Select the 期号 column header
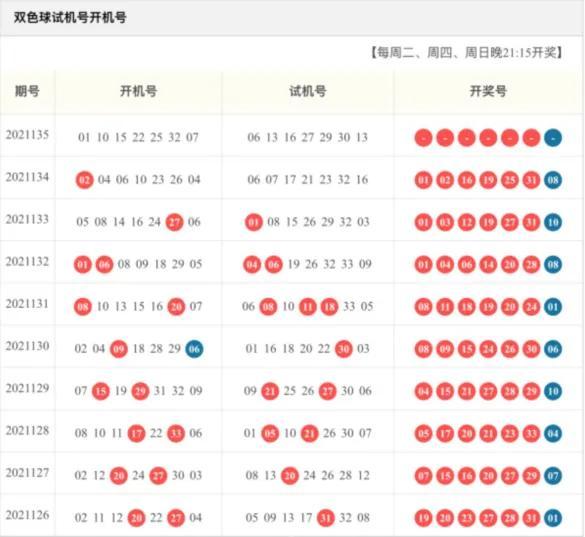Viewport: 585px width, 537px height. pyautogui.click(x=27, y=91)
